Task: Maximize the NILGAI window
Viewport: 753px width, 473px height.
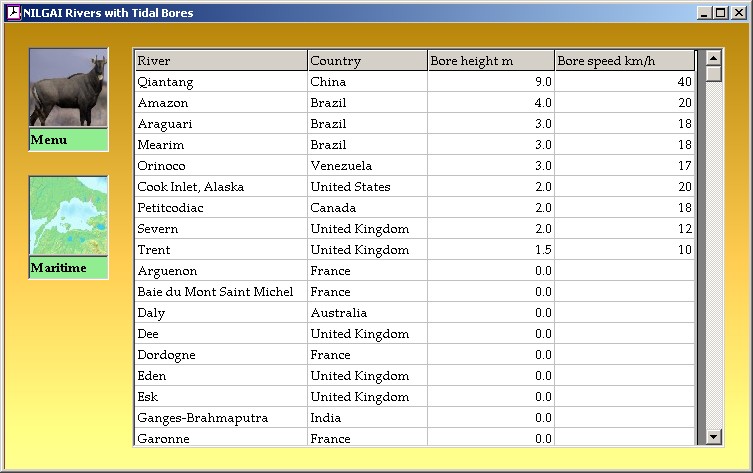Action: (x=720, y=13)
